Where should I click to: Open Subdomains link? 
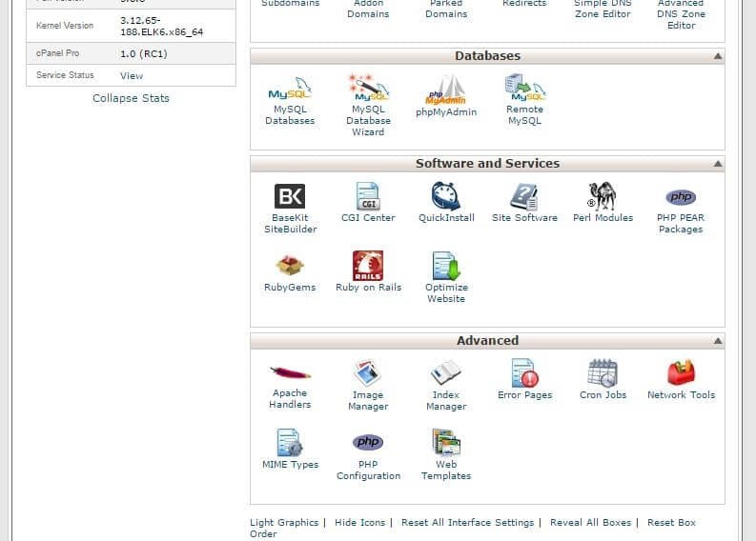290,4
